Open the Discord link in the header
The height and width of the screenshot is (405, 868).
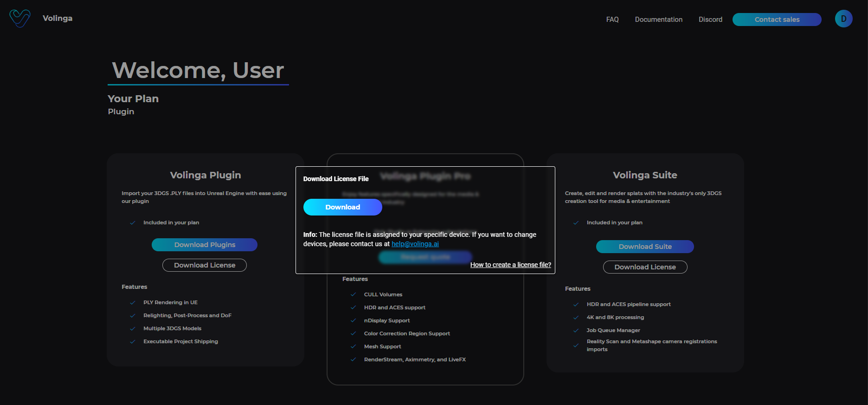pos(710,20)
